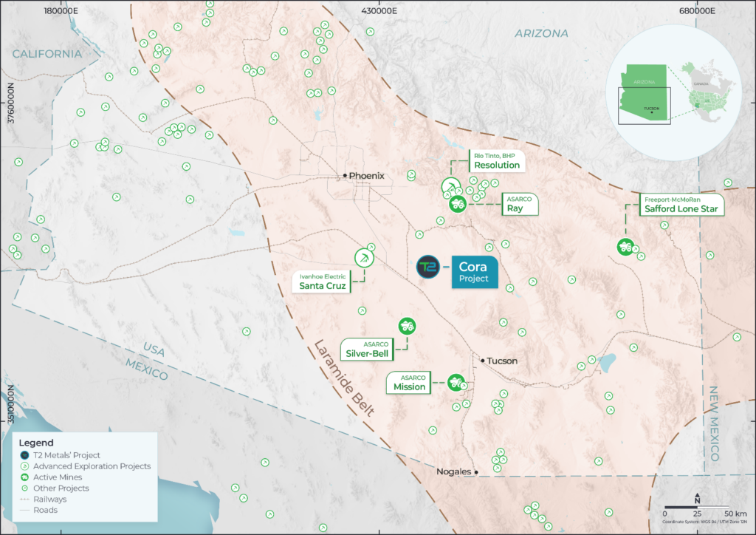Viewport: 756px width, 535px height.
Task: Select the "3760000N" northing coordinate
Action: coord(10,103)
